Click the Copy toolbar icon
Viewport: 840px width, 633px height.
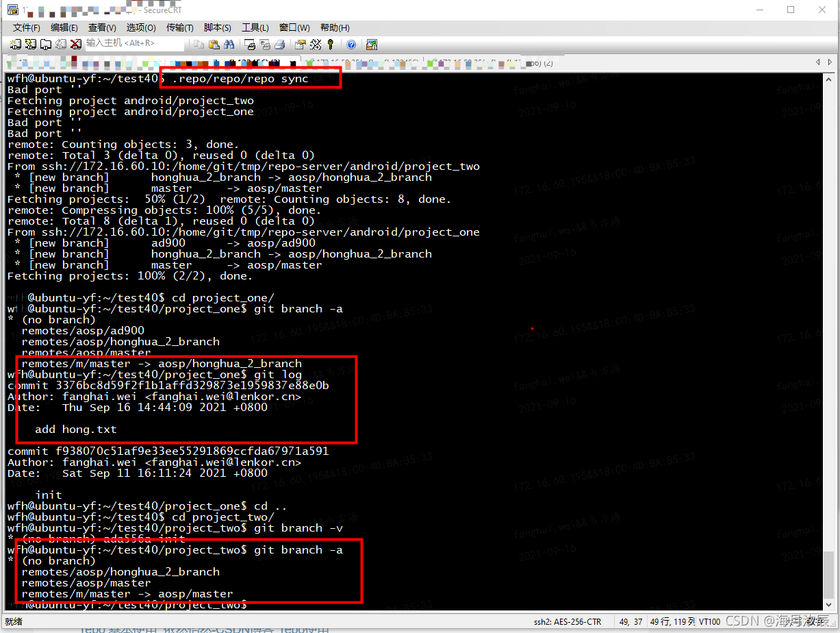[x=199, y=45]
